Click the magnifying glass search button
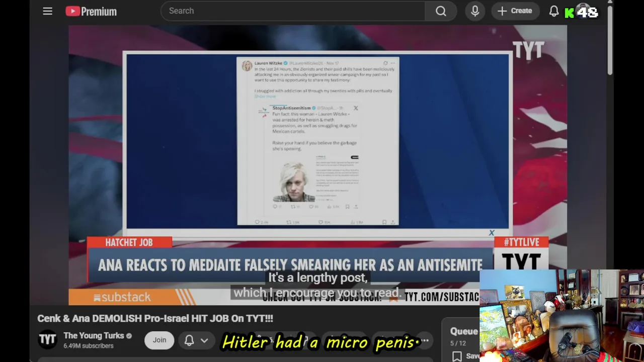The width and height of the screenshot is (644, 362). tap(441, 11)
